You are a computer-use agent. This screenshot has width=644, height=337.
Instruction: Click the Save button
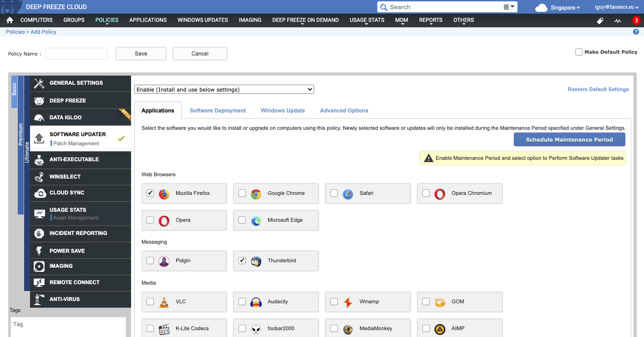click(x=141, y=54)
